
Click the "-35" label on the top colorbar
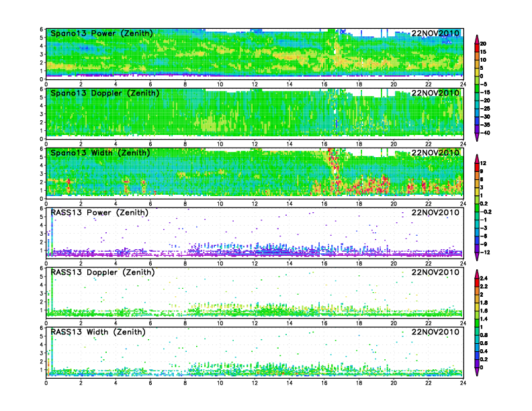click(x=485, y=125)
